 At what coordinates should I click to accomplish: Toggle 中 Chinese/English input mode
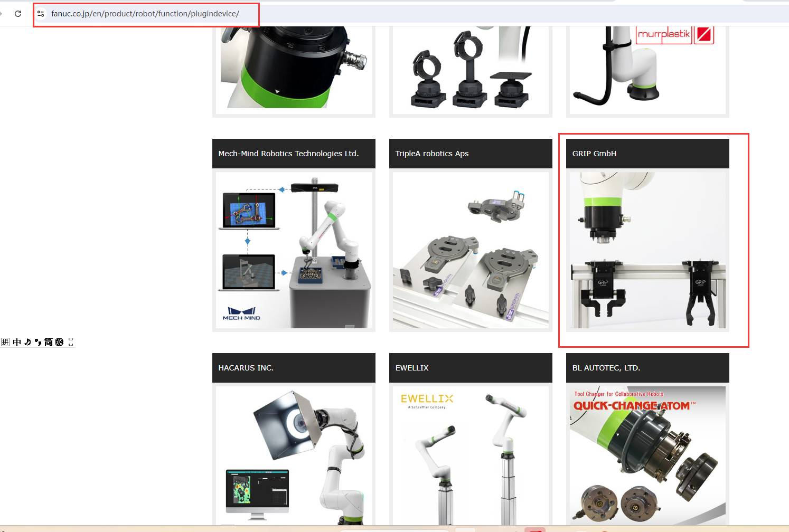(17, 342)
